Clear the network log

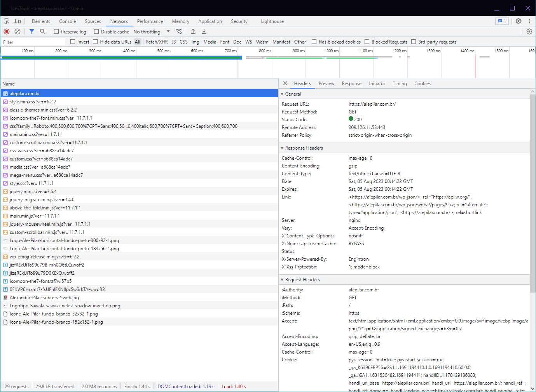coord(17,31)
